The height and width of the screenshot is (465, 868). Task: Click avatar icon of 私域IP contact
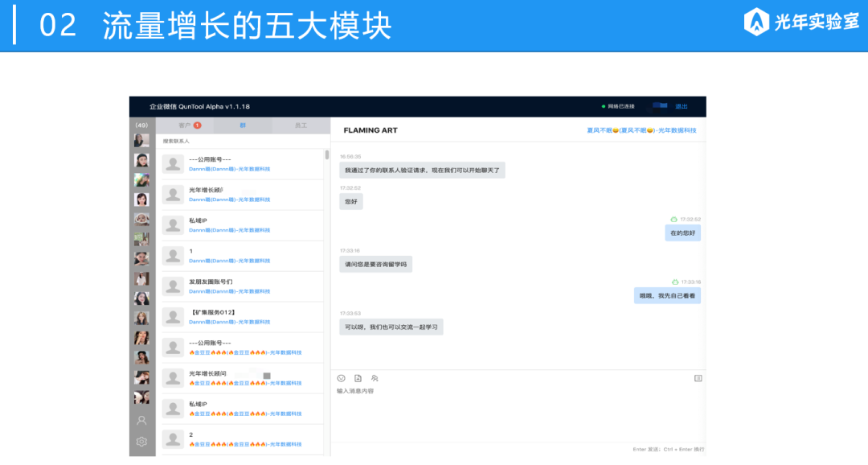[x=173, y=225]
